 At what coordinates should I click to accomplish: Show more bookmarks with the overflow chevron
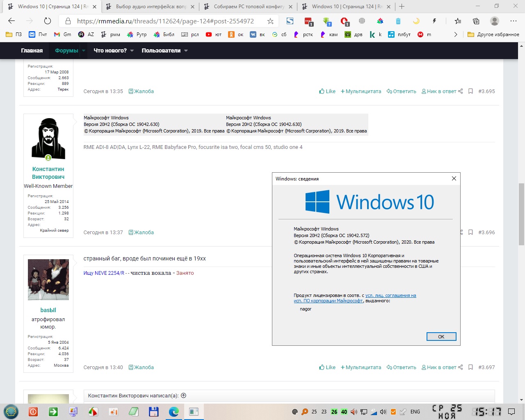(x=455, y=34)
